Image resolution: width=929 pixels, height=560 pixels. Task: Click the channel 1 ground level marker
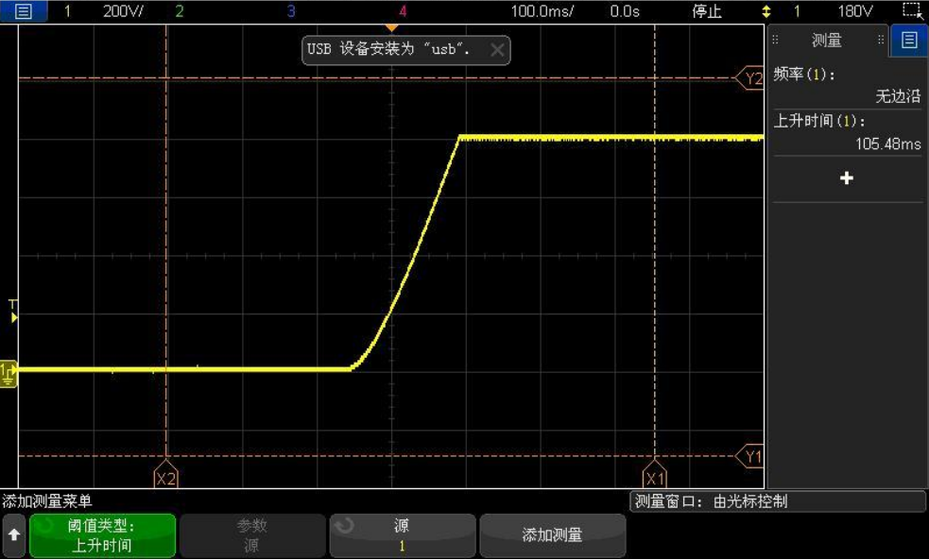pos(8,372)
